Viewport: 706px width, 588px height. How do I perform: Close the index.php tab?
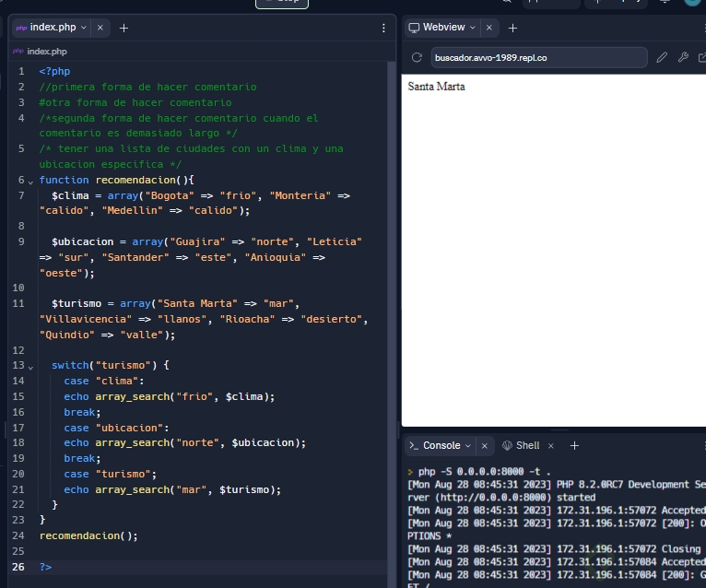100,28
